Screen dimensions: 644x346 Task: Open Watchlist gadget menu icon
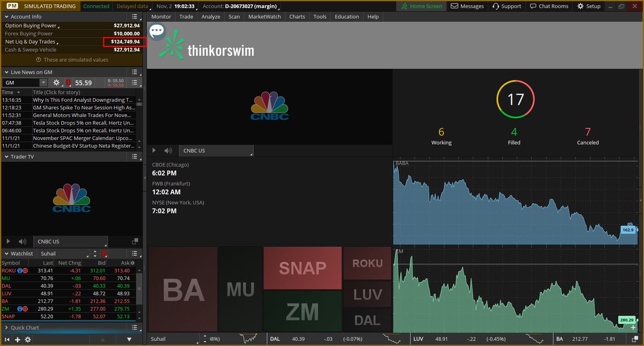pos(136,253)
